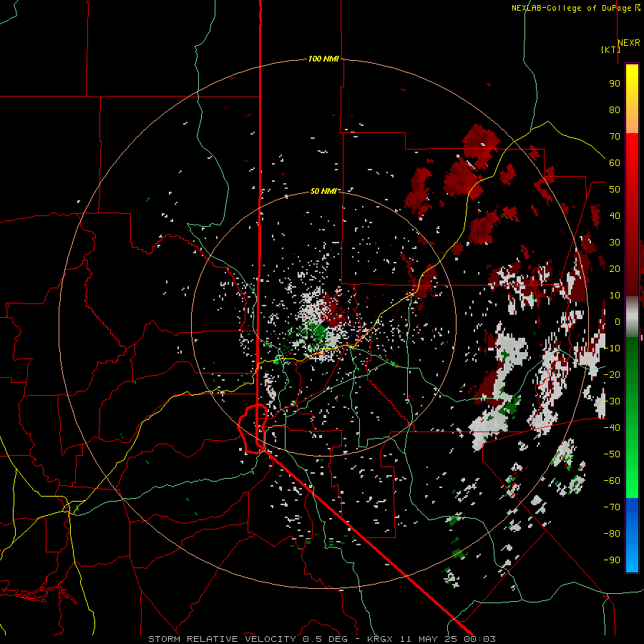Select the -50 knot scale label
Viewport: 644px width, 644px height.
point(612,454)
